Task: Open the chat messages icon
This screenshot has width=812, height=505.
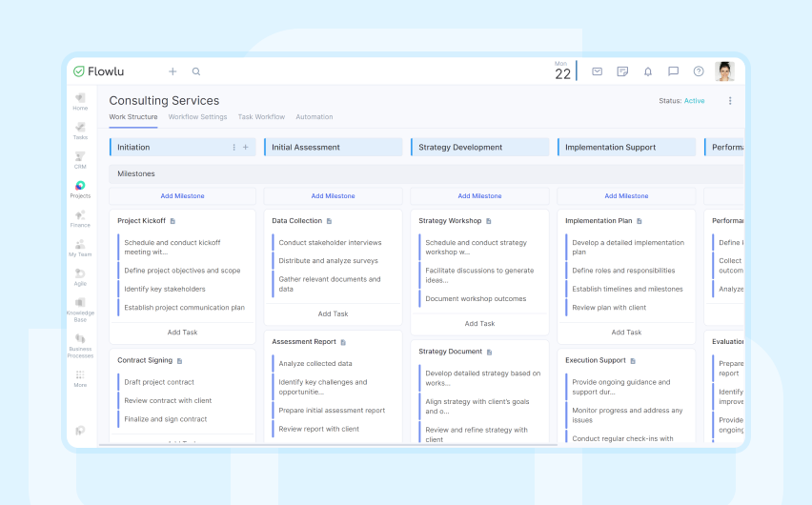Action: pos(673,71)
